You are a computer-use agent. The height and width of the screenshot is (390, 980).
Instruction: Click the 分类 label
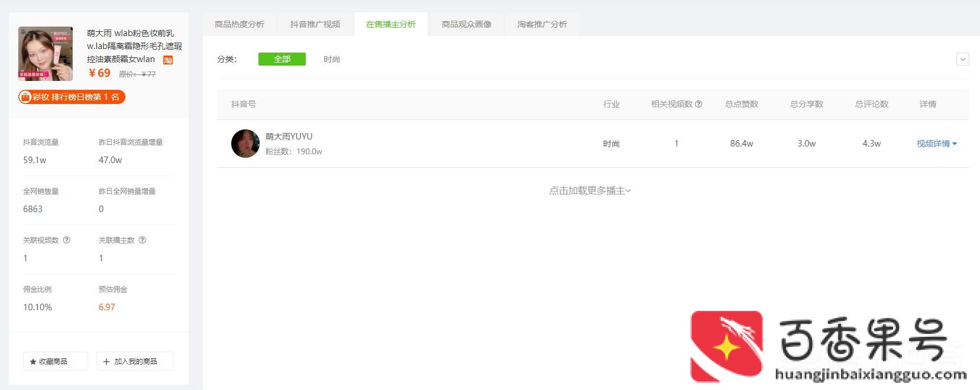tap(227, 59)
